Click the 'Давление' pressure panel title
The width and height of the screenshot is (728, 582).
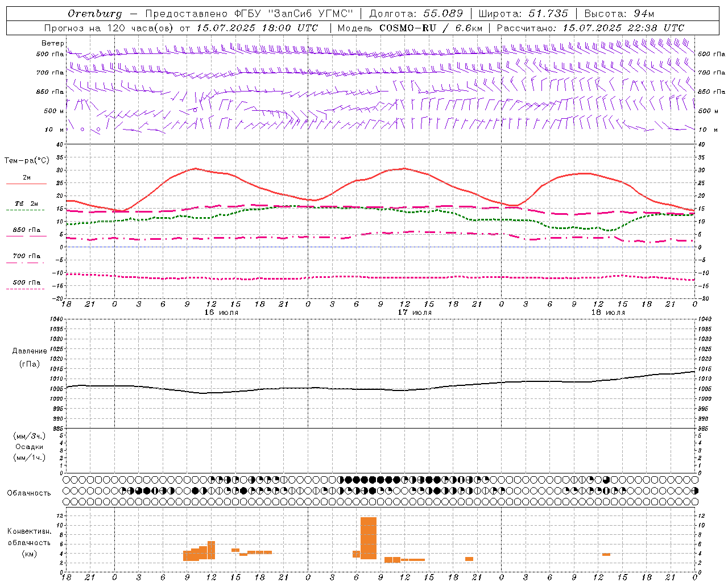(x=30, y=351)
